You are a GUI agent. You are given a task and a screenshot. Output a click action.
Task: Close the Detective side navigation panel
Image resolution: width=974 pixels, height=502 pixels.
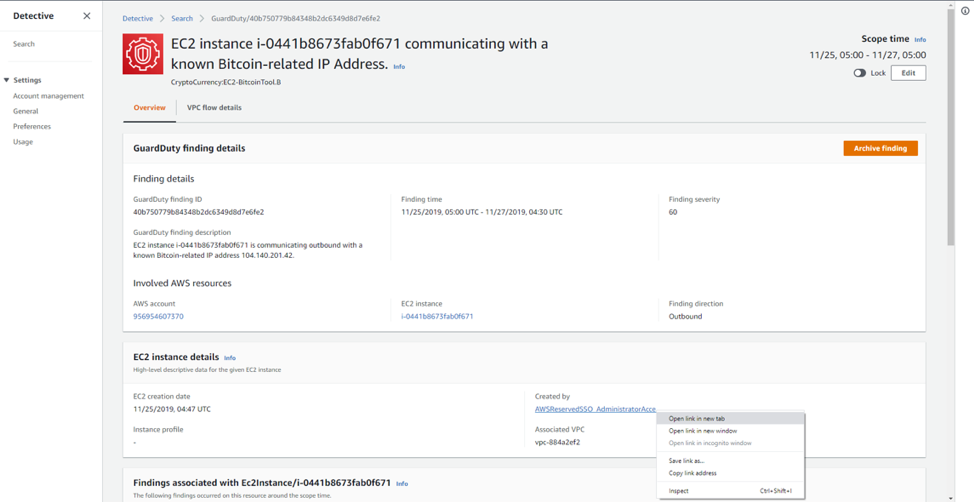point(86,16)
